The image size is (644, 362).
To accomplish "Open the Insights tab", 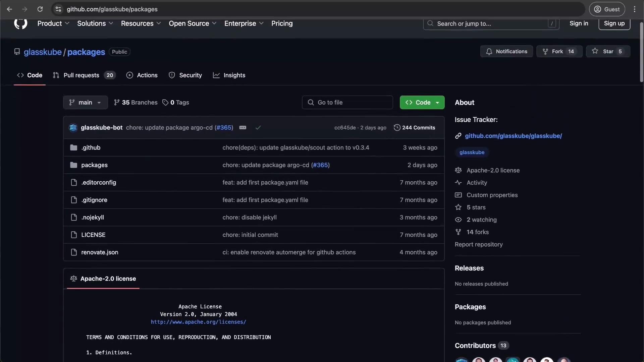I will click(x=229, y=75).
